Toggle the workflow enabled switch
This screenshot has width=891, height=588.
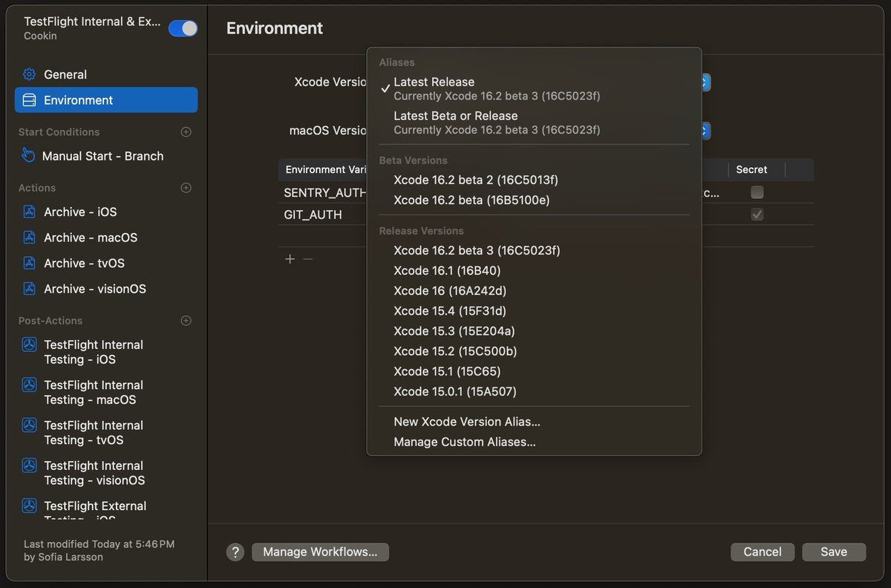pos(183,28)
